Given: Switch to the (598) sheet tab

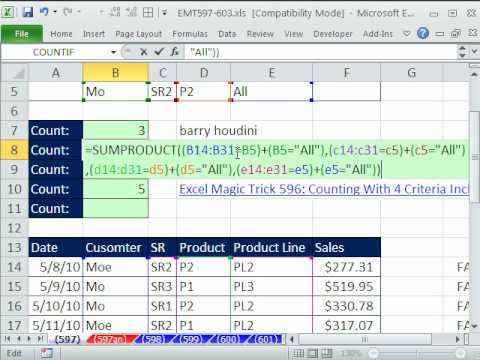Looking at the screenshot, I should (x=153, y=339).
